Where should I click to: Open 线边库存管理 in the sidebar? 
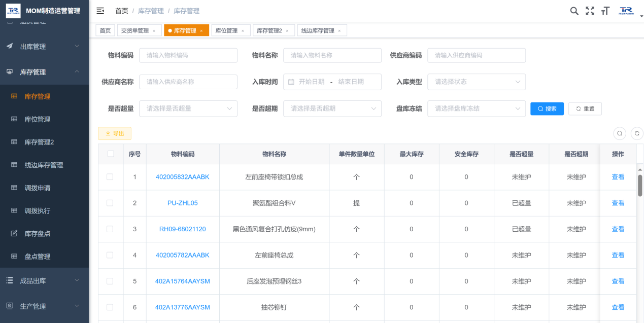[44, 165]
